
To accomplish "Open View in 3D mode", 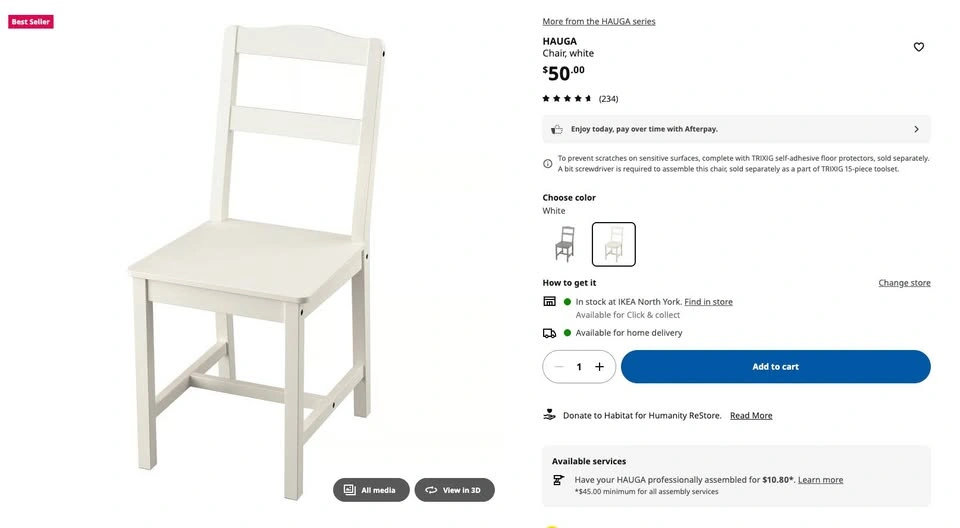I will pos(454,490).
